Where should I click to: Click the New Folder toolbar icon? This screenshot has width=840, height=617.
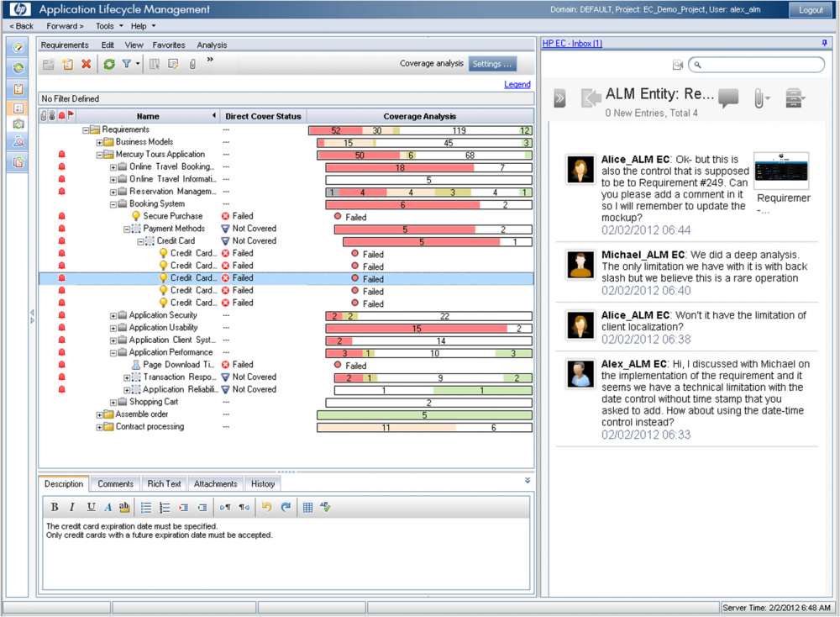click(x=48, y=65)
